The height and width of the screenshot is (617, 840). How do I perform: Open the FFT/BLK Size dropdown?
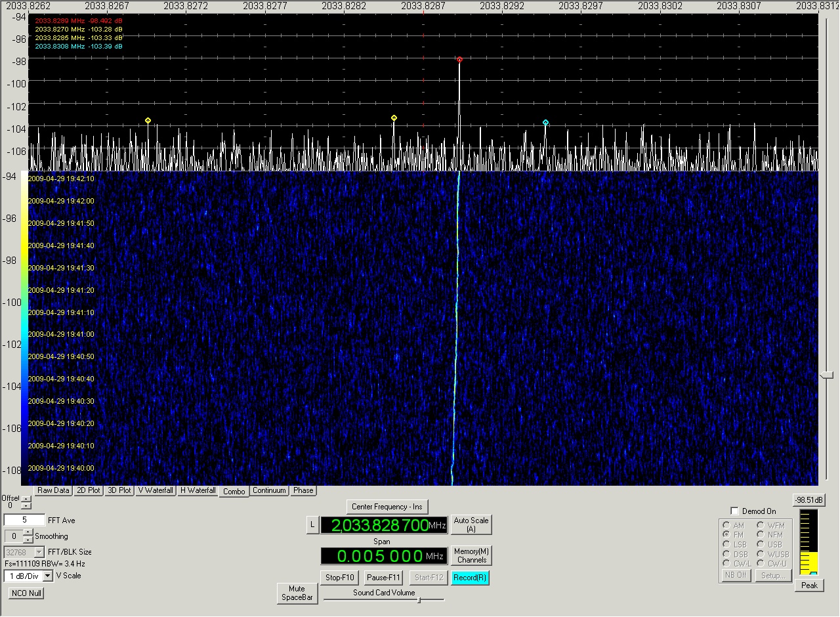[39, 552]
